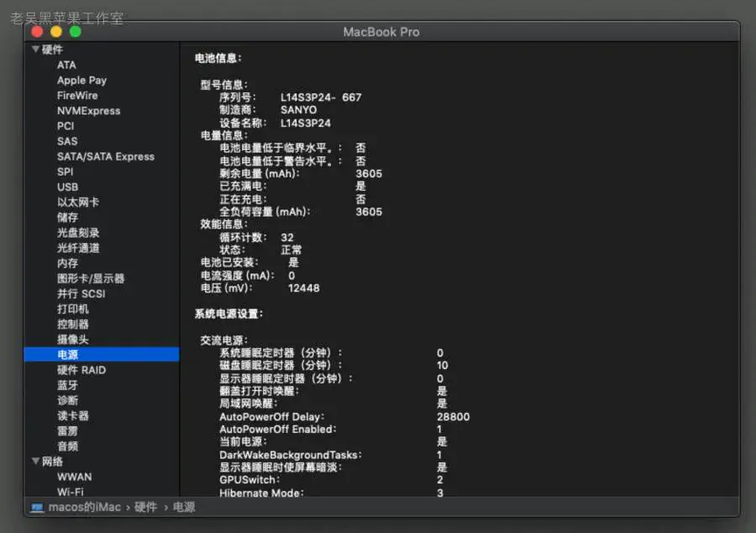Screen dimensions: 756x533
Task: Close the MacBook Pro window
Action: pos(37,32)
